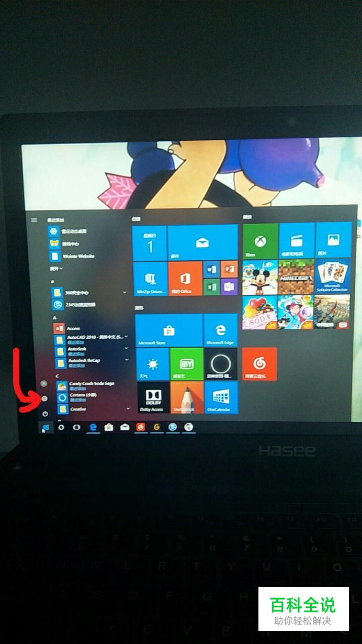This screenshot has width=362, height=644.
Task: Open the orange Office tile
Action: point(185,279)
